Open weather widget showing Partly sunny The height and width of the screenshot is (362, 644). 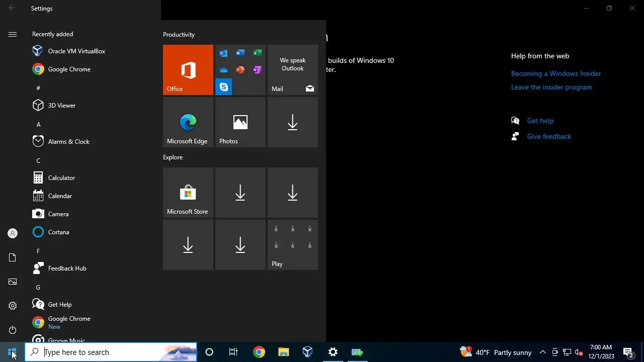pos(496,352)
